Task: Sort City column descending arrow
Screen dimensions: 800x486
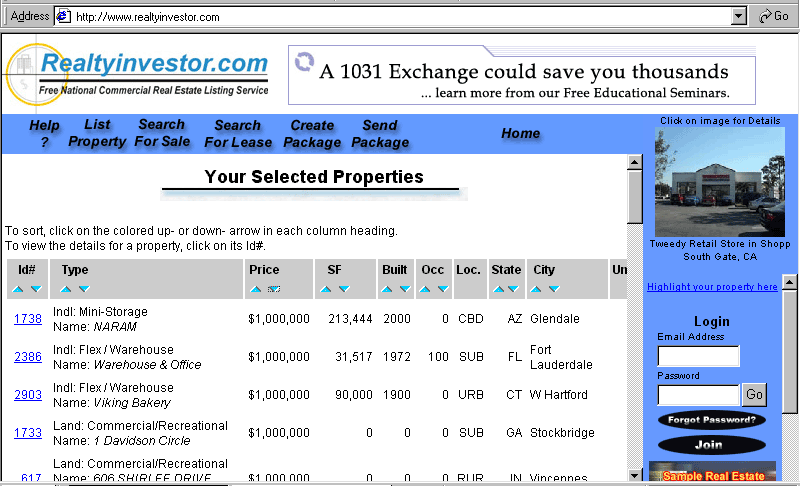Action: coord(554,289)
